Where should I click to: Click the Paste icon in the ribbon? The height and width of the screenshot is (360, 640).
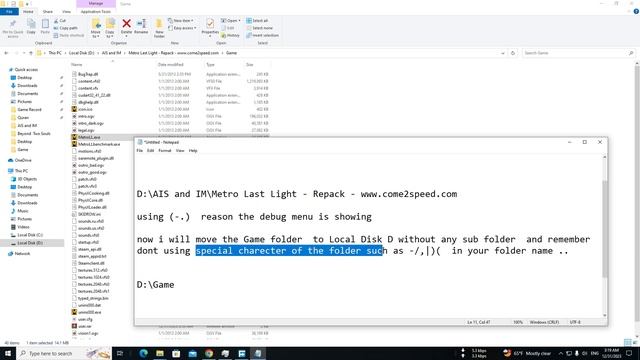(x=45, y=24)
